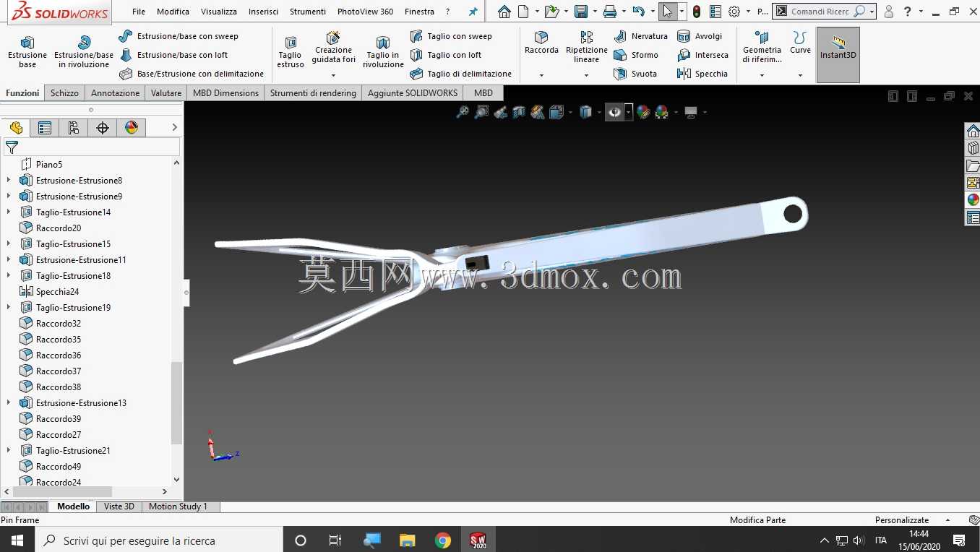980x552 pixels.
Task: Open the Motion Study 1 tab
Action: 178,506
